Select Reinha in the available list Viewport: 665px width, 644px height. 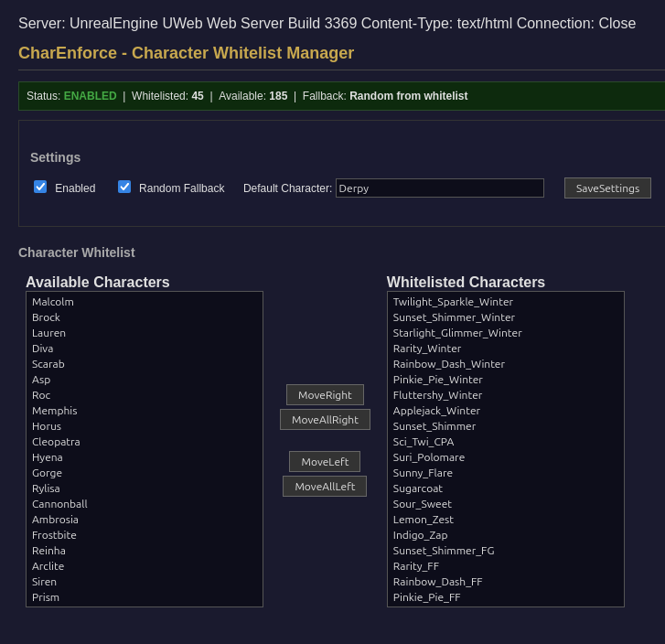point(145,551)
